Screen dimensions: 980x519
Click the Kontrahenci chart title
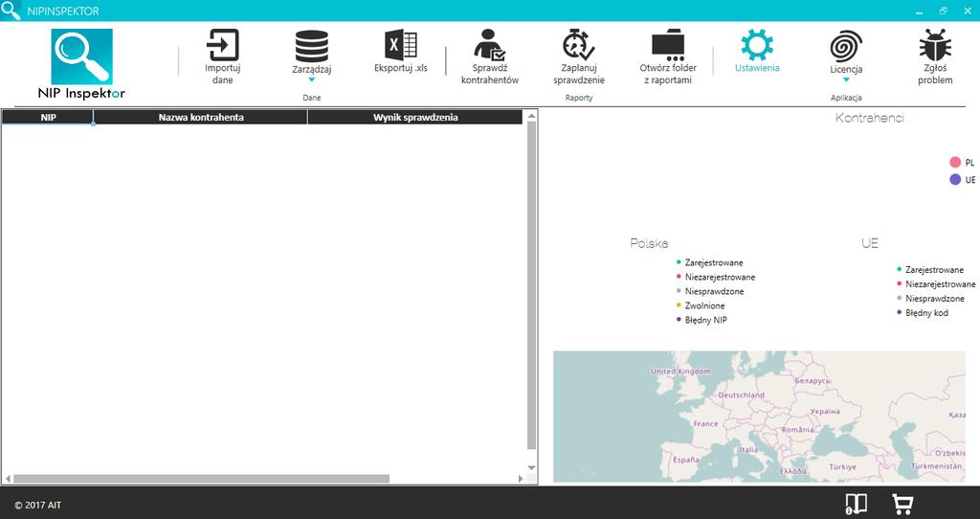(x=869, y=118)
